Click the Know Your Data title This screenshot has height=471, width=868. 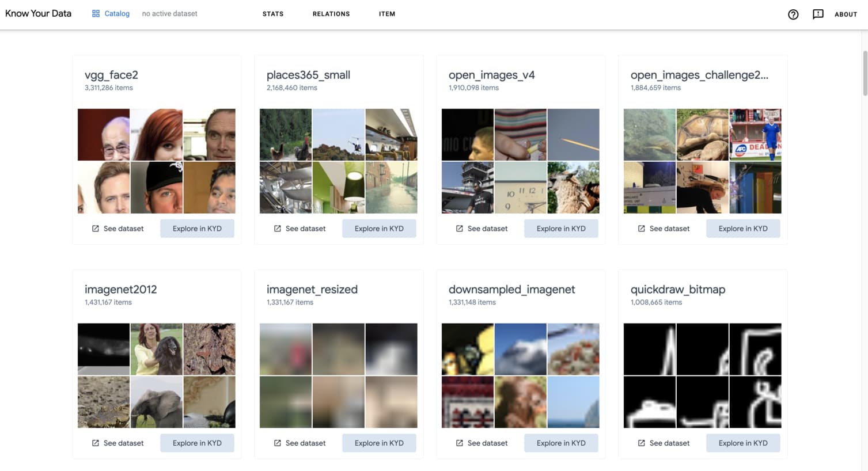[x=39, y=13]
